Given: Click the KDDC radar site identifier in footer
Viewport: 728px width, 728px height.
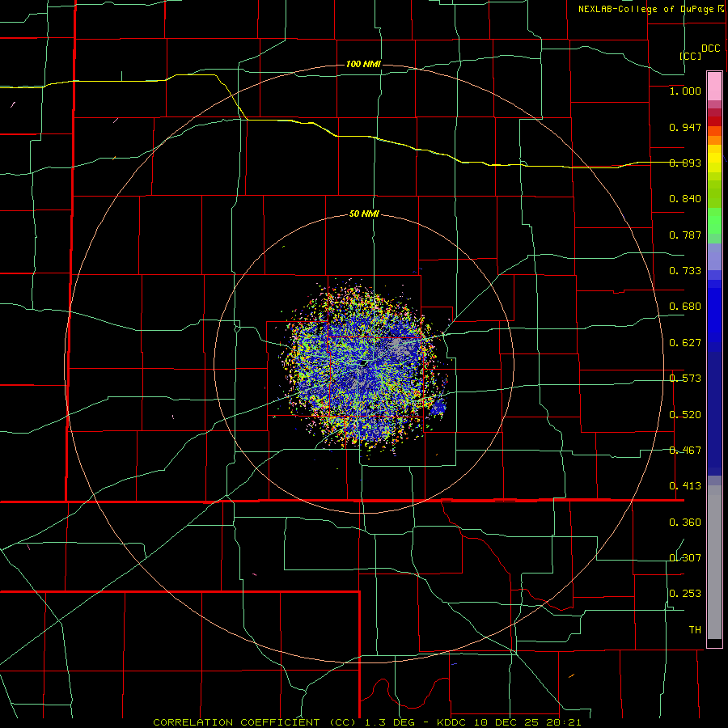Looking at the screenshot, I should pyautogui.click(x=453, y=722).
